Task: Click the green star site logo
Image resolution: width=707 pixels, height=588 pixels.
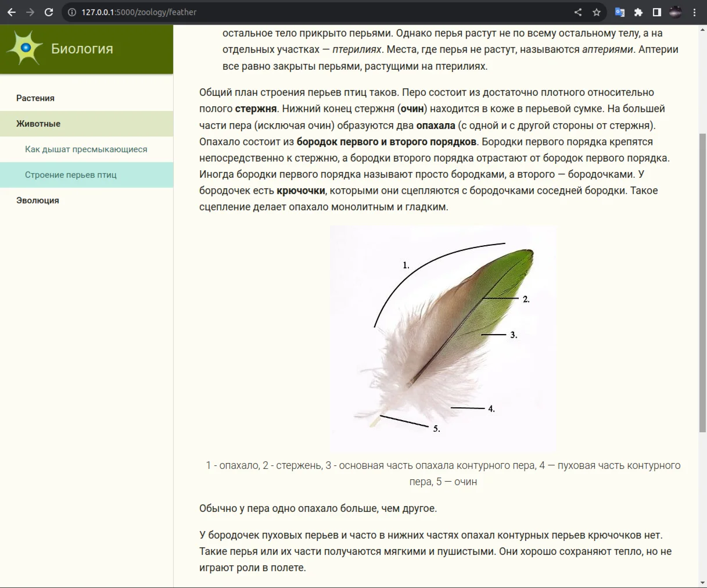Action: (x=24, y=48)
